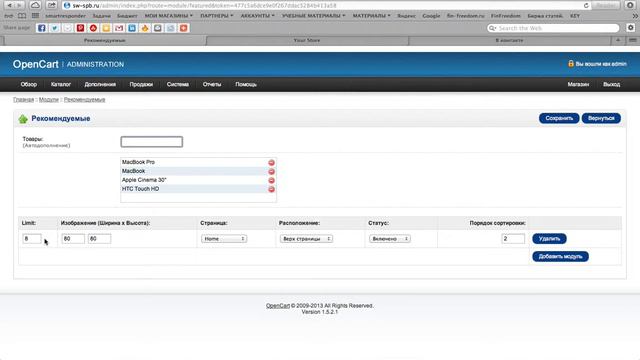Open the downloads icon at toolbar right
640x360 pixels.
630,5
